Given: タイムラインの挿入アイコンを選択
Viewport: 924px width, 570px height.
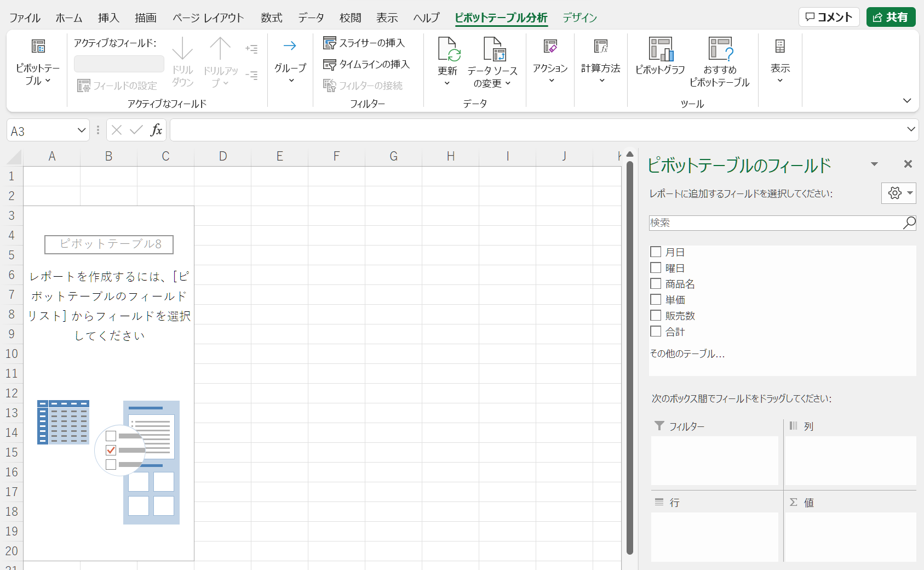Looking at the screenshot, I should click(x=331, y=65).
